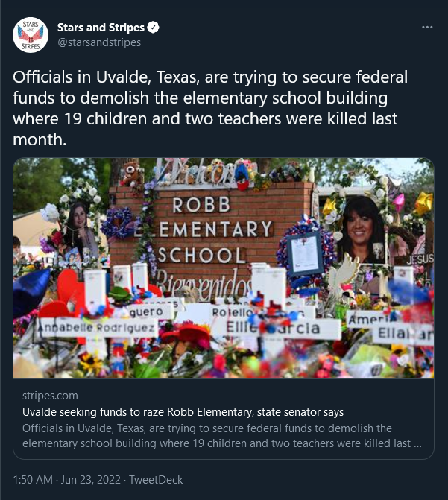Open the Stars and Stripes display name

(101, 28)
